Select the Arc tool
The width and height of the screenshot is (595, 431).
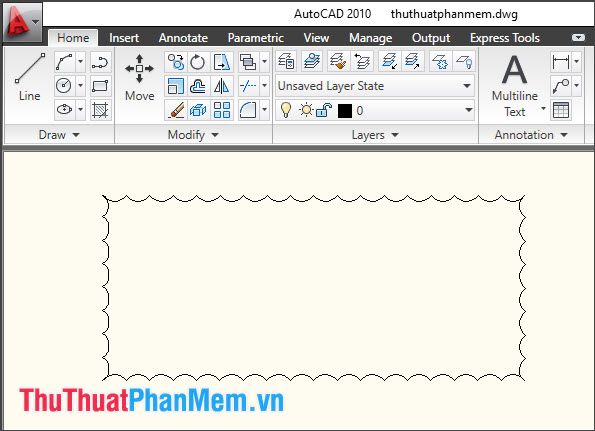point(64,62)
